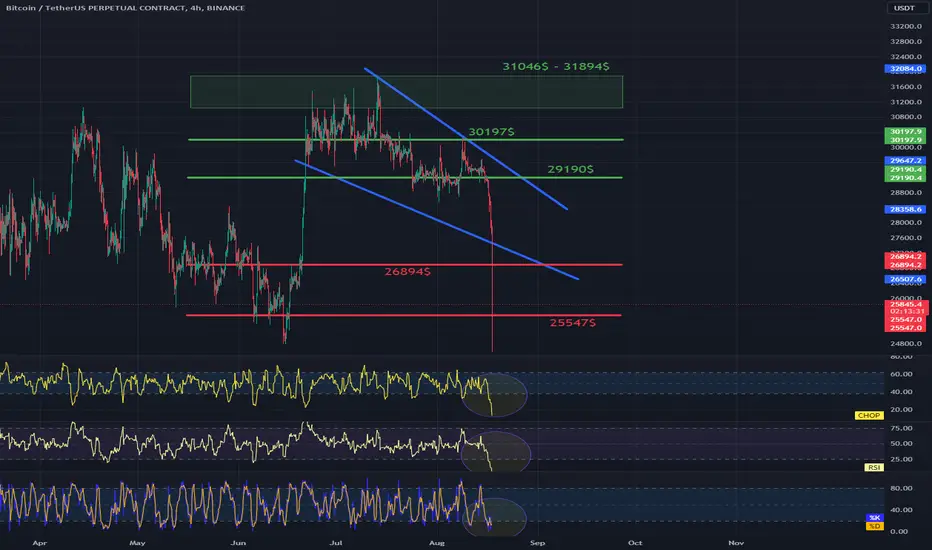
Task: Click the 28800.0 price axis tick
Action: click(x=906, y=193)
